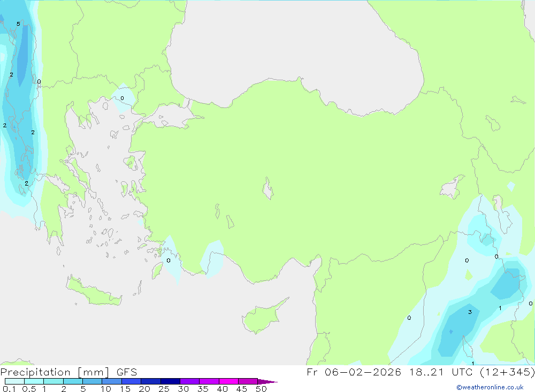Screen dimensions: 535x392
Task: Click the '3' precipitation value on the map
Action: point(470,312)
